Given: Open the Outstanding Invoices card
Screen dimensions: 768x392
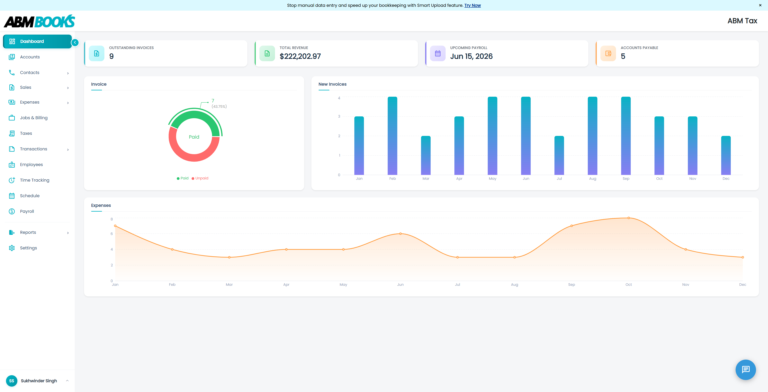Looking at the screenshot, I should point(166,53).
